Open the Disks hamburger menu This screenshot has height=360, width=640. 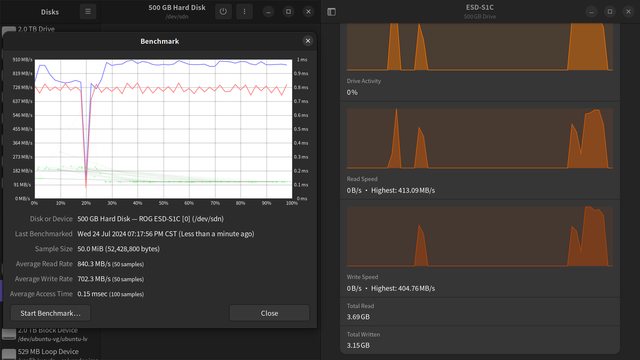[88, 11]
